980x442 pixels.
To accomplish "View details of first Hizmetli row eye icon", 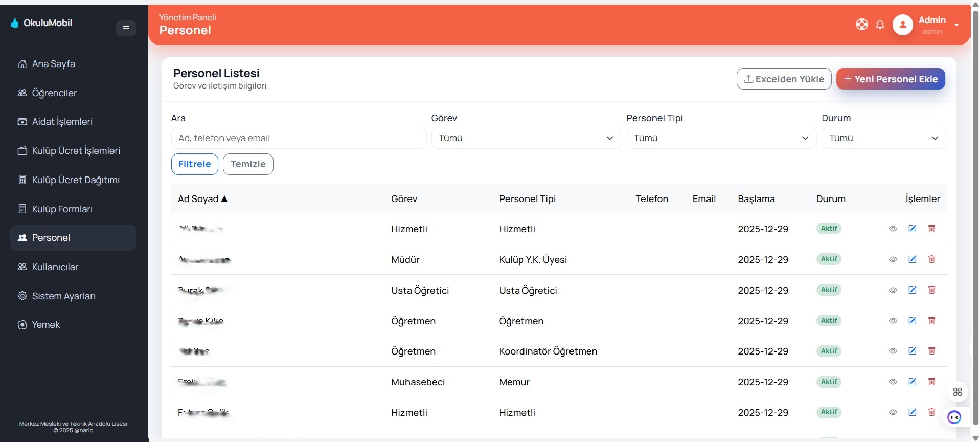I will tap(893, 229).
